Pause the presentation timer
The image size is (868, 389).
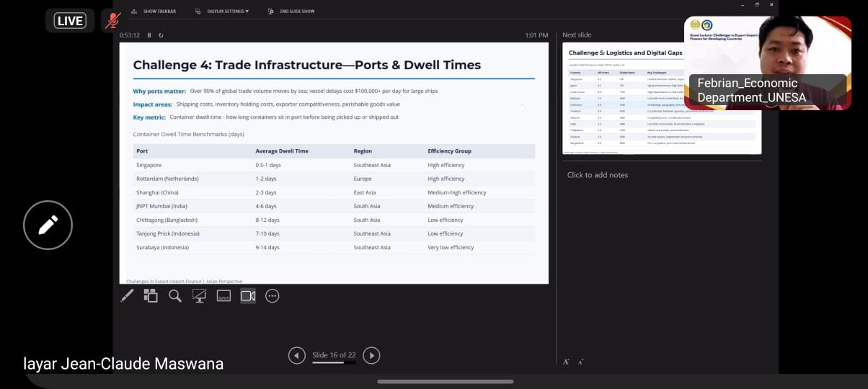point(149,35)
